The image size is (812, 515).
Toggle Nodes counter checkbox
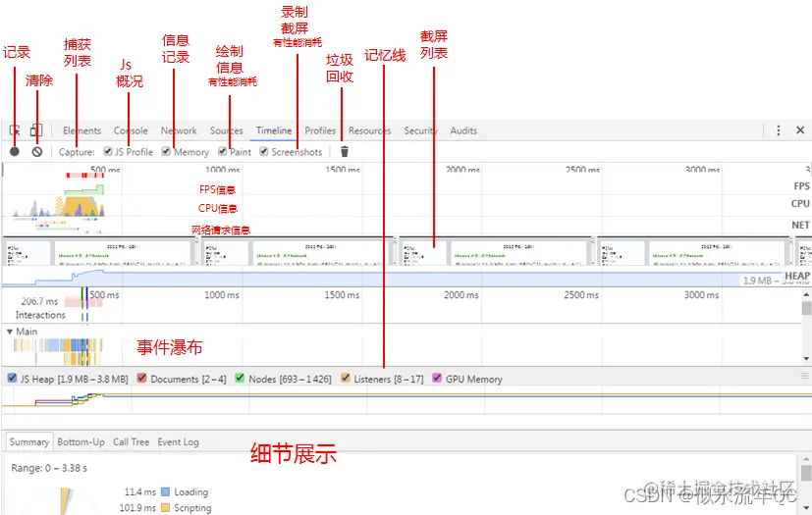240,378
